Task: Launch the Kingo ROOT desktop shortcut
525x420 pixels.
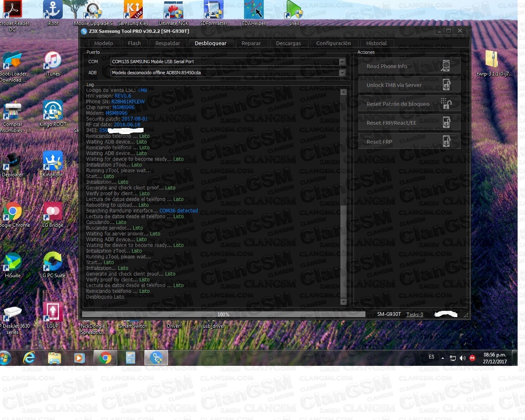Action: tap(53, 114)
